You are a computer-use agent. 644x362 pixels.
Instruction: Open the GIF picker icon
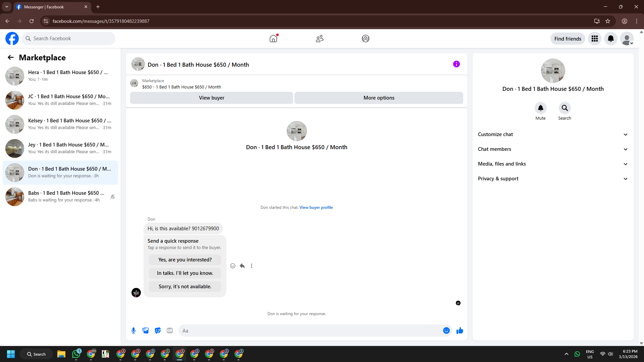[x=170, y=330]
